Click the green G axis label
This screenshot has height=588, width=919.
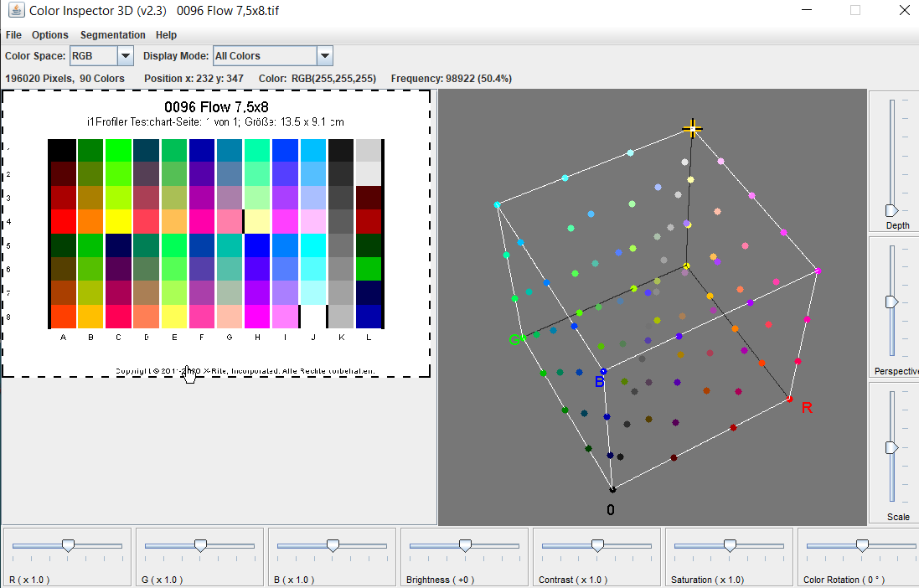[x=514, y=339]
